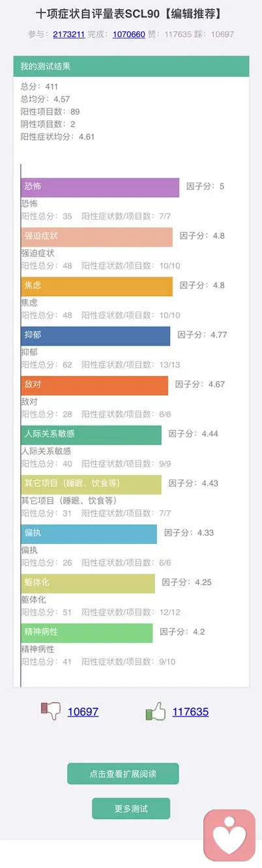The image size is (262, 868).
Task: Select the yellow-green 躯体化 factor bar
Action: (x=88, y=583)
